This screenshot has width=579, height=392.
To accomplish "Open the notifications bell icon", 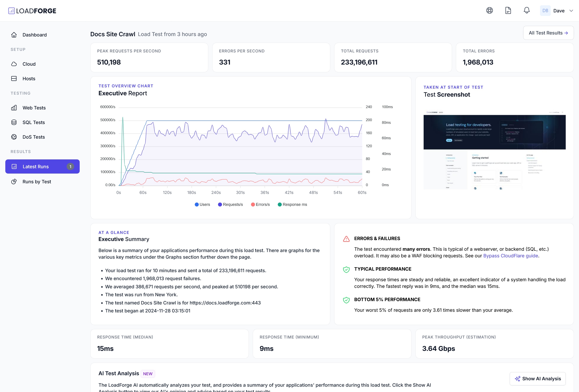I will pyautogui.click(x=526, y=10).
